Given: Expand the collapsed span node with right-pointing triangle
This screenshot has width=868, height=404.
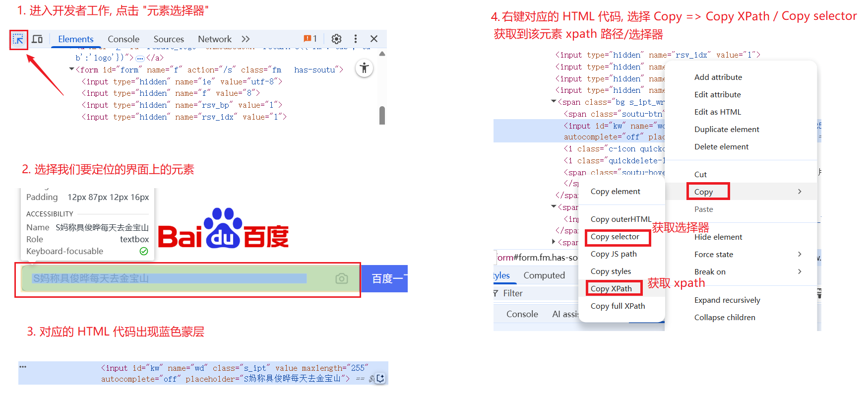Looking at the screenshot, I should 554,242.
